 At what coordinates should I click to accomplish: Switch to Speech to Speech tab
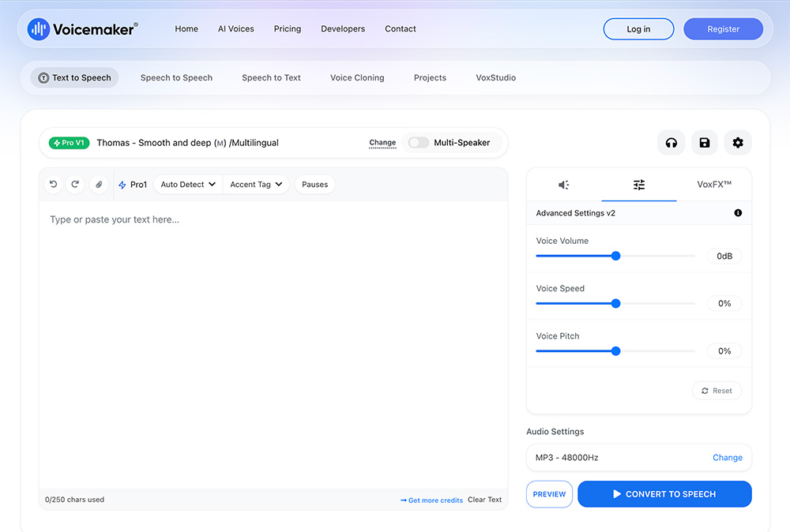[176, 78]
